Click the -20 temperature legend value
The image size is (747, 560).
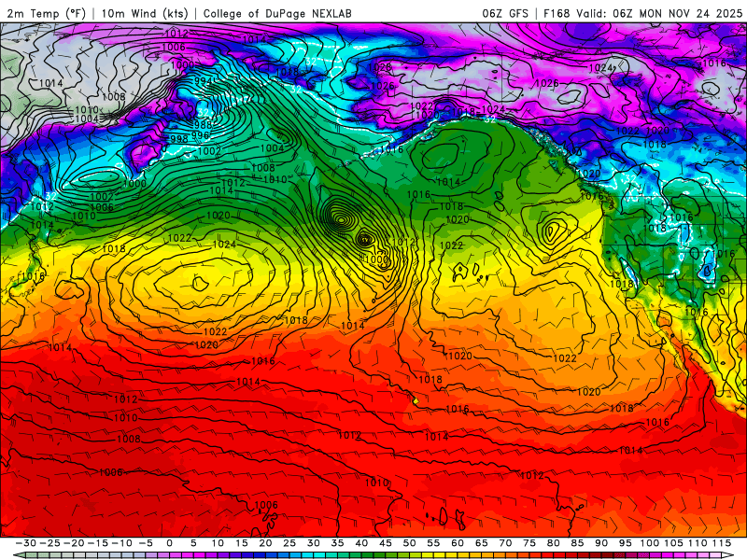[74, 543]
